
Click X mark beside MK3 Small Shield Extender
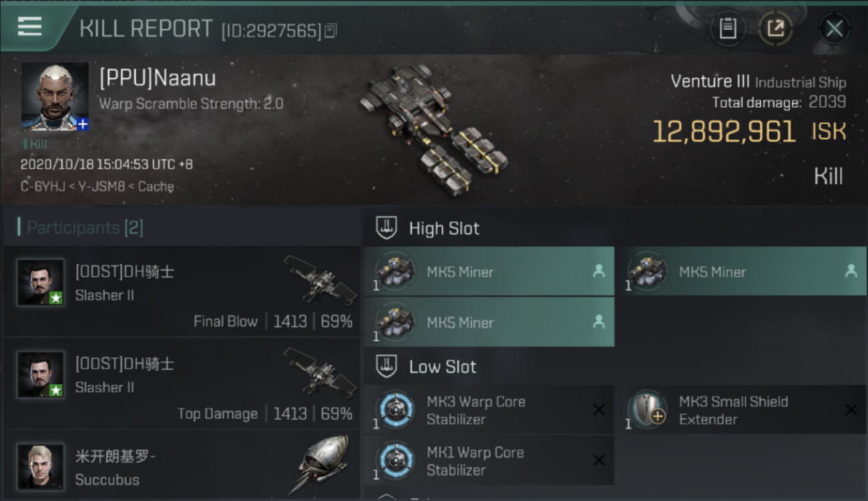coord(851,409)
